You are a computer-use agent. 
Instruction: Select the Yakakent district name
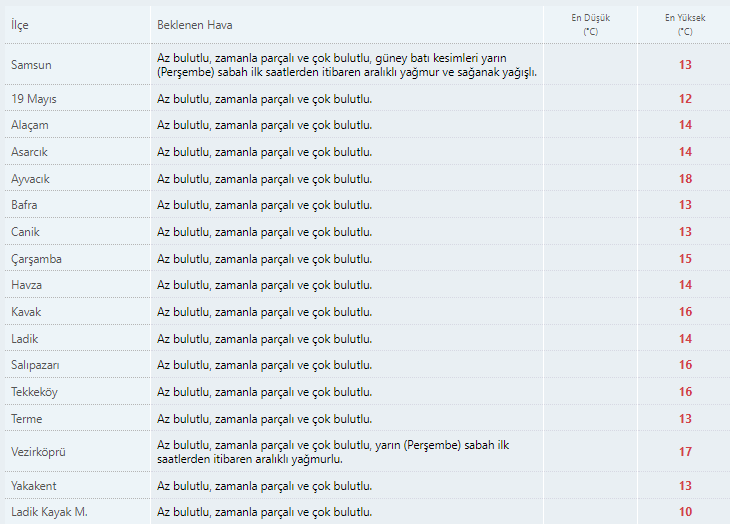(x=34, y=486)
